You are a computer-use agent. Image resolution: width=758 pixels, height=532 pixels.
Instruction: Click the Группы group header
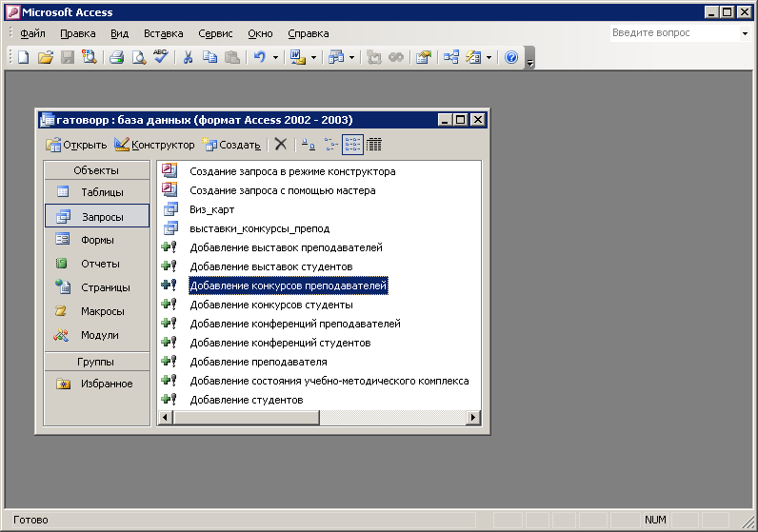click(x=96, y=362)
